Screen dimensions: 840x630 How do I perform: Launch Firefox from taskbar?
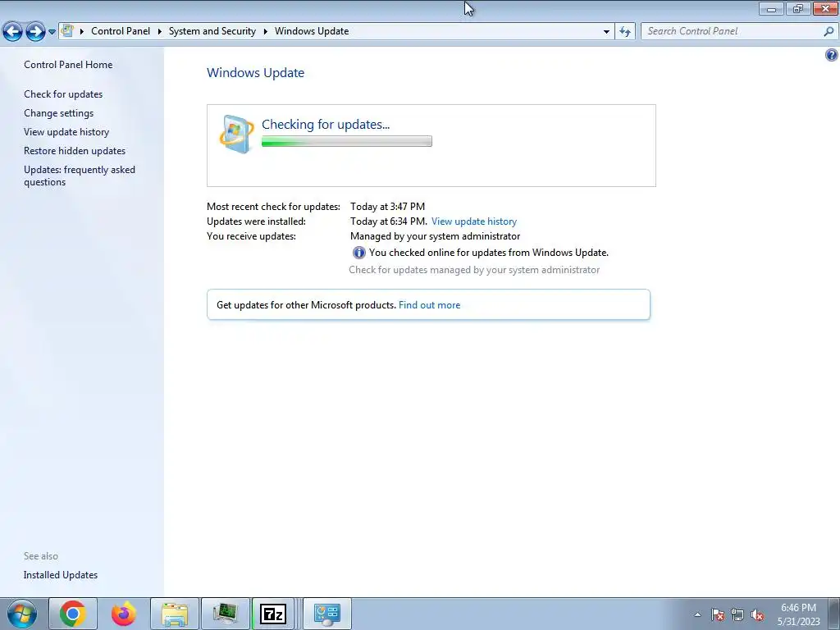pos(124,614)
